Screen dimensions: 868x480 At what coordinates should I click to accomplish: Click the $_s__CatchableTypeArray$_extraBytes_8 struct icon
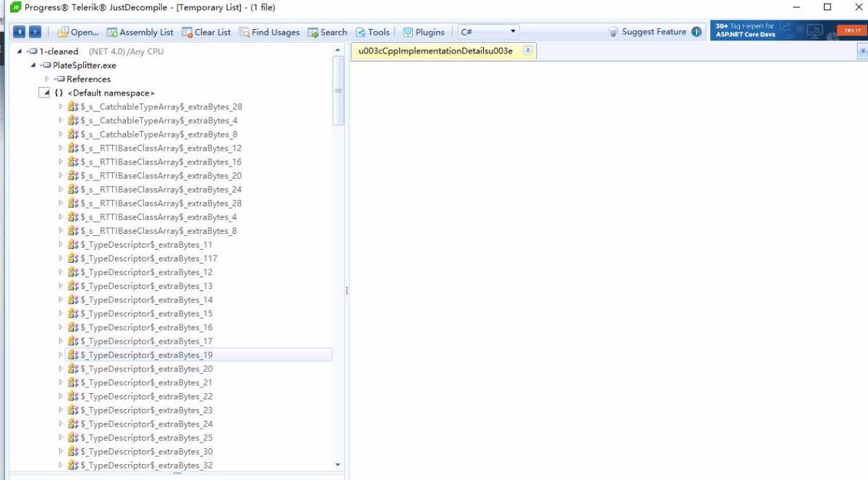(73, 135)
